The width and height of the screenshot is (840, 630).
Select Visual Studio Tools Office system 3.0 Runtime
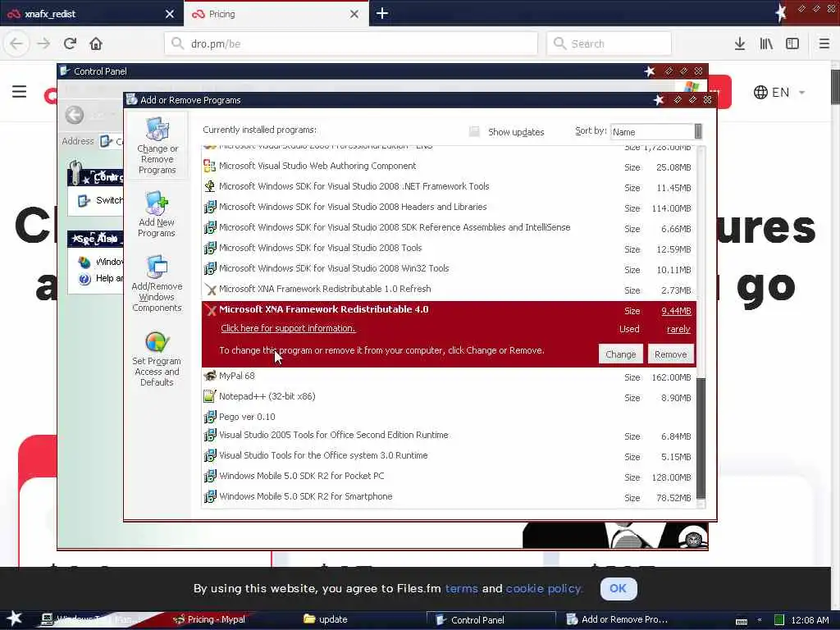tap(449, 456)
